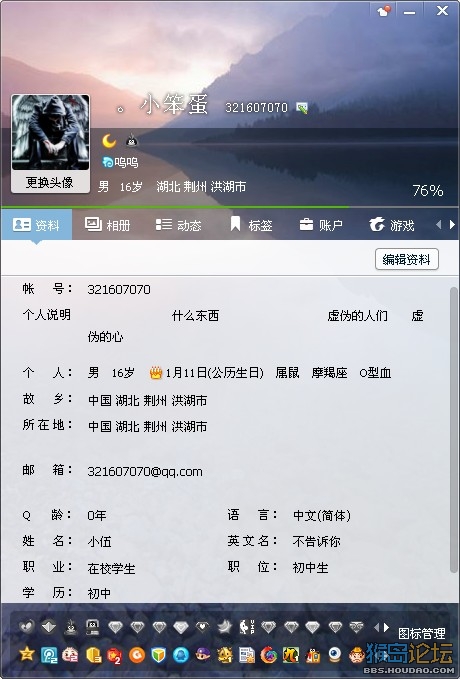
Task: Click the penguin icon next to moon
Action: [x=132, y=140]
